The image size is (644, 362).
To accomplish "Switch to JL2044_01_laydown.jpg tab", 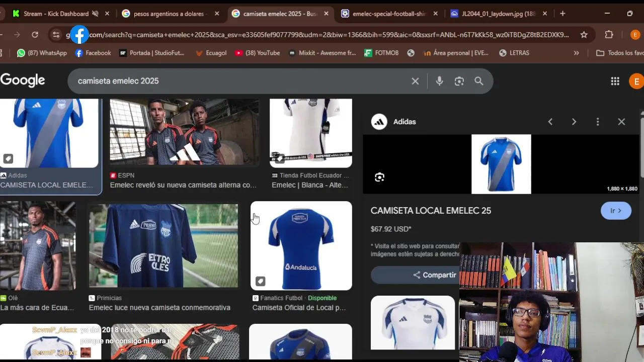I will pos(499,14).
